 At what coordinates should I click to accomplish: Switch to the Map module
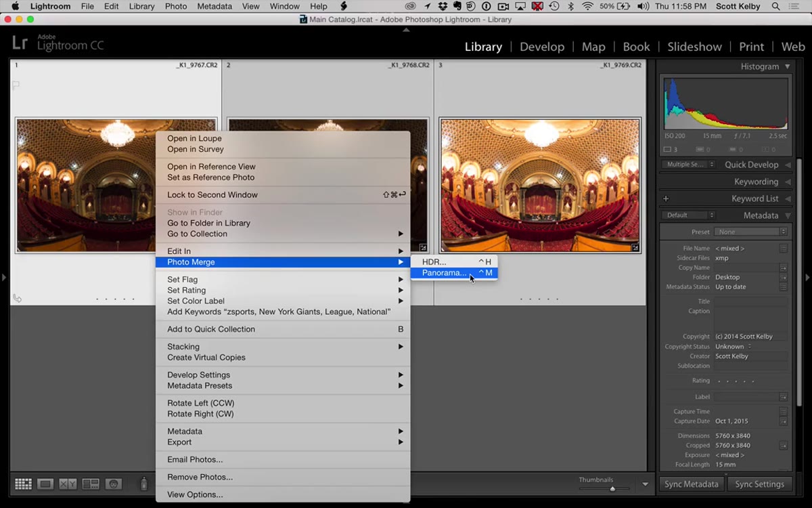coord(593,47)
